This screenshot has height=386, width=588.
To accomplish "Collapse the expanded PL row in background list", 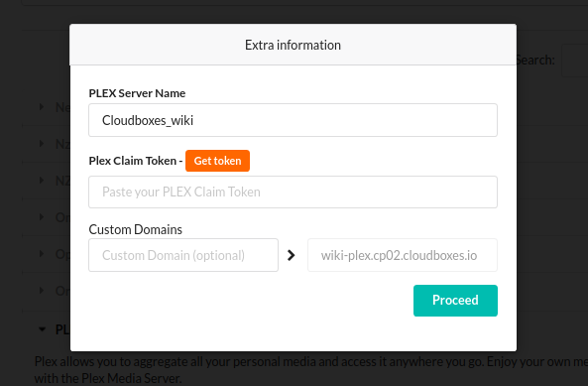I will [x=42, y=329].
